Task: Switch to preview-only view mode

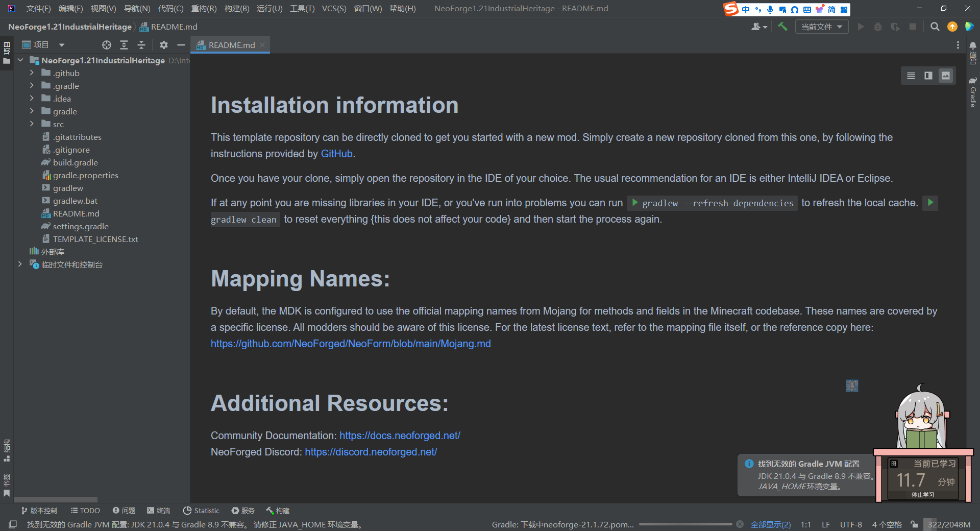Action: (x=946, y=76)
